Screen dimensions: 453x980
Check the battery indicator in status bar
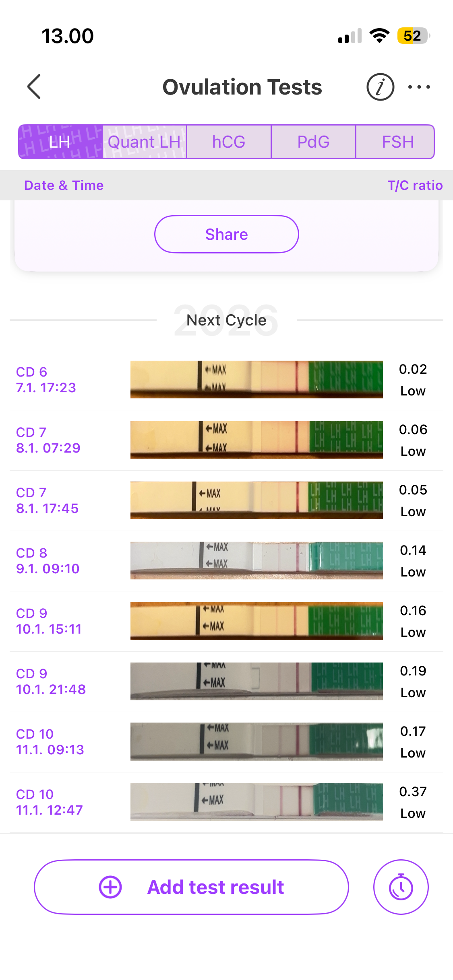[x=413, y=36]
